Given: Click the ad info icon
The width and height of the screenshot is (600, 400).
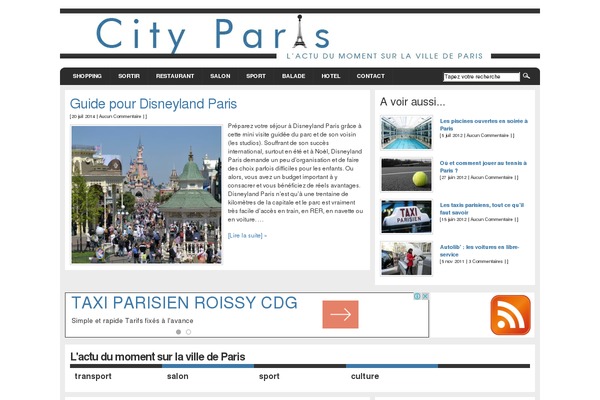Looking at the screenshot, I should [417, 296].
